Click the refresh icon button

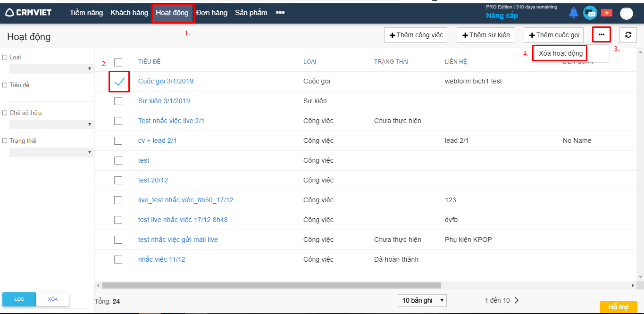(628, 35)
